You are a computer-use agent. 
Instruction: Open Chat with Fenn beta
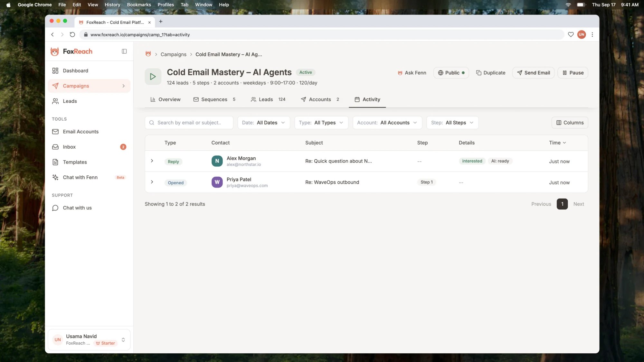tap(89, 177)
